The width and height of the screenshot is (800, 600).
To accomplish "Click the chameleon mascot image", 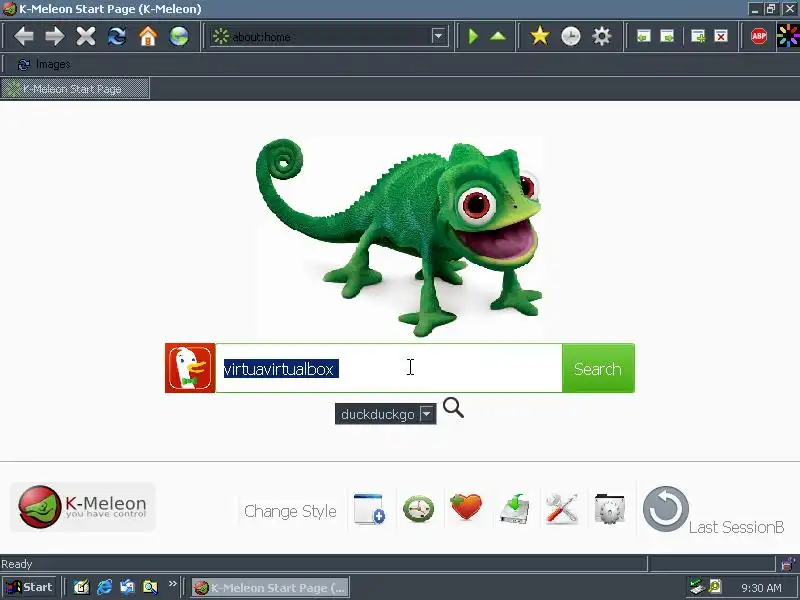I will [x=399, y=238].
